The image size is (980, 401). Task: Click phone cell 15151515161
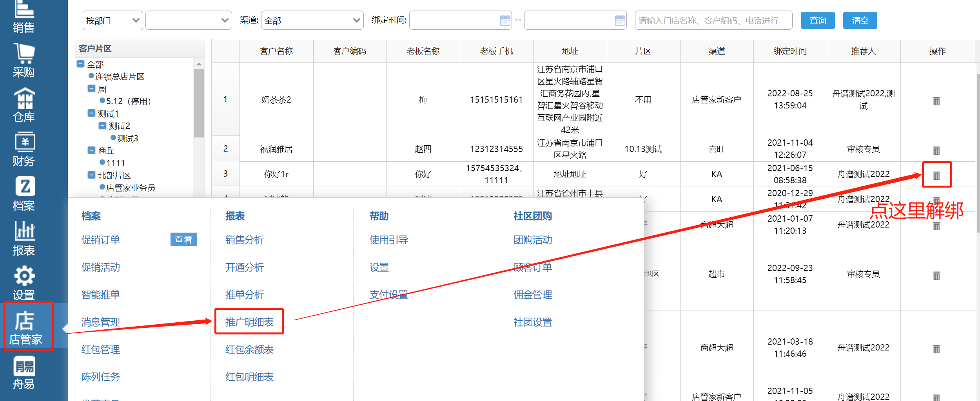click(496, 99)
